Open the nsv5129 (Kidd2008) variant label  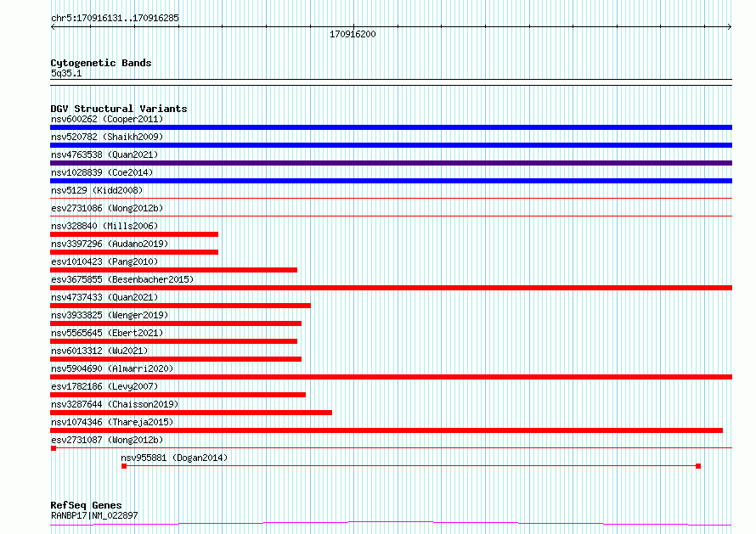click(97, 190)
